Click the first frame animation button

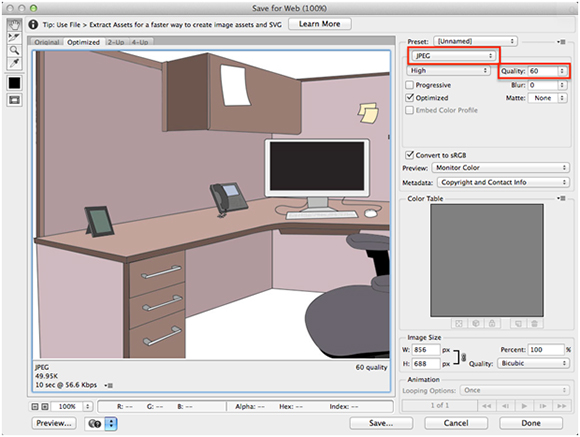click(x=486, y=406)
